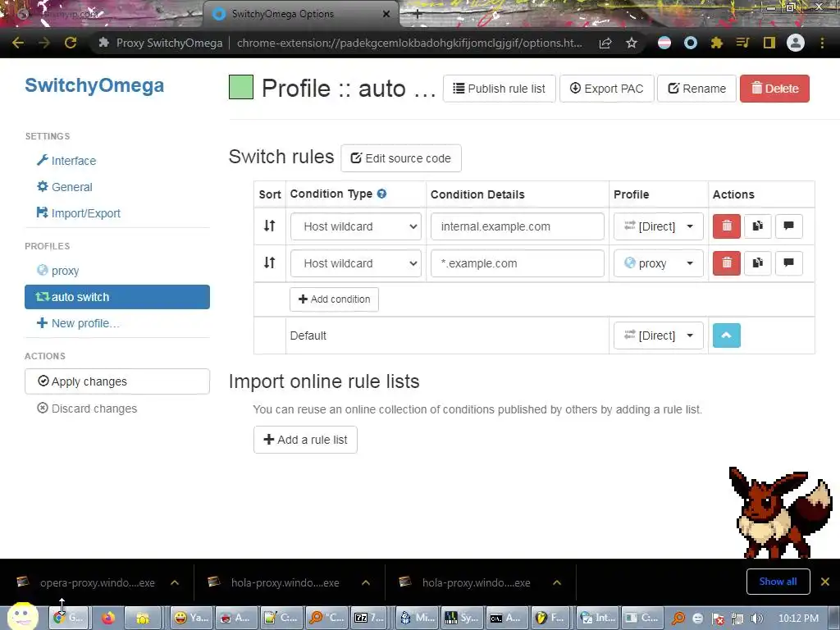Open Firefox from the taskbar
The width and height of the screenshot is (840, 630).
108,618
